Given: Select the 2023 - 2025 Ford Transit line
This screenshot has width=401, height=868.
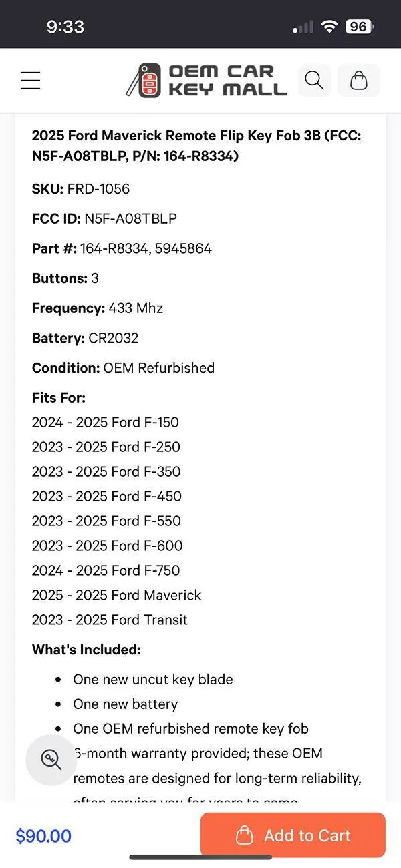Looking at the screenshot, I should [x=110, y=620].
